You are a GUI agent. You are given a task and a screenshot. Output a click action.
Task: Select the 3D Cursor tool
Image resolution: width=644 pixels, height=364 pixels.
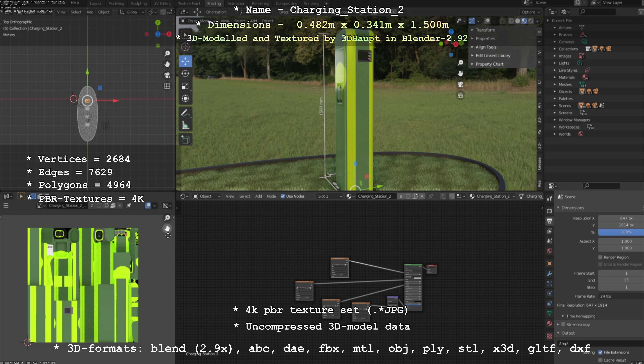(x=185, y=47)
